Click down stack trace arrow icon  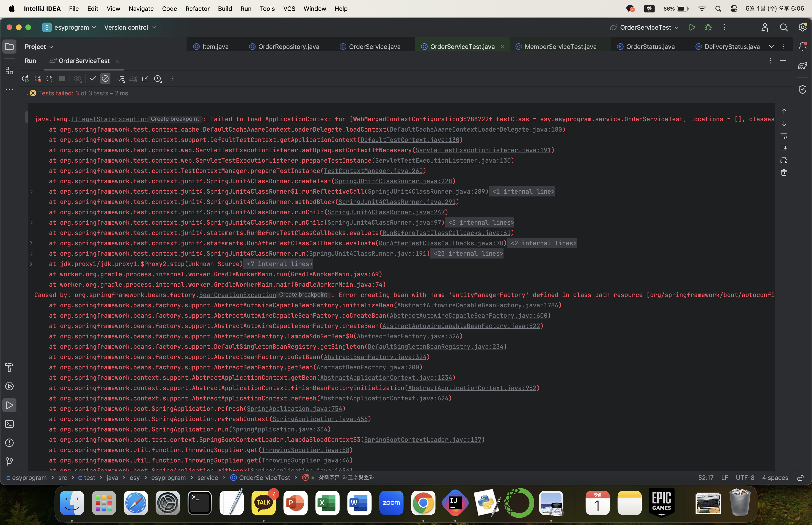[784, 124]
